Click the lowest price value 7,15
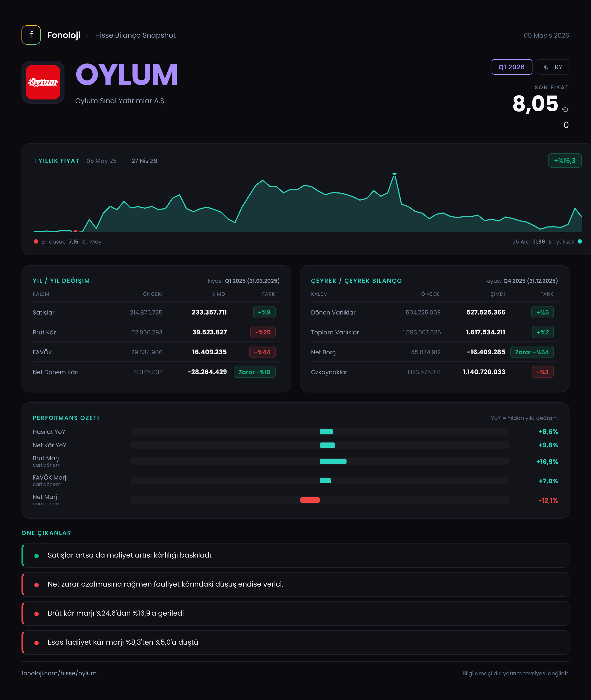591x700 pixels. click(x=73, y=242)
